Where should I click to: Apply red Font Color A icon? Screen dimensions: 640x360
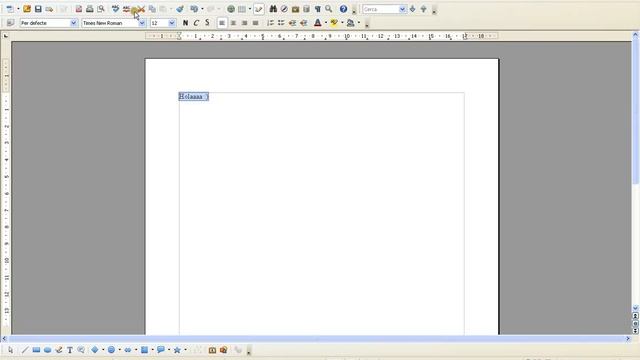click(x=318, y=23)
